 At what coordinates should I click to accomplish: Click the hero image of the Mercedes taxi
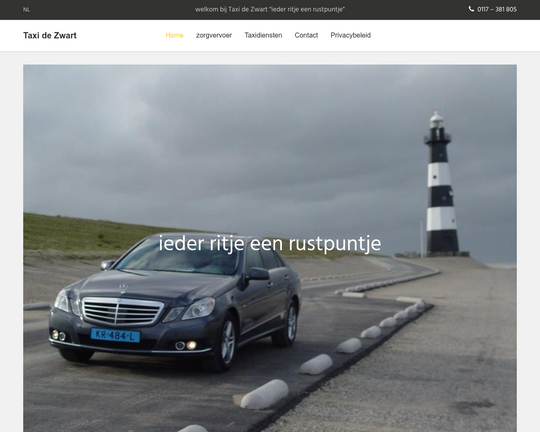[x=270, y=248]
